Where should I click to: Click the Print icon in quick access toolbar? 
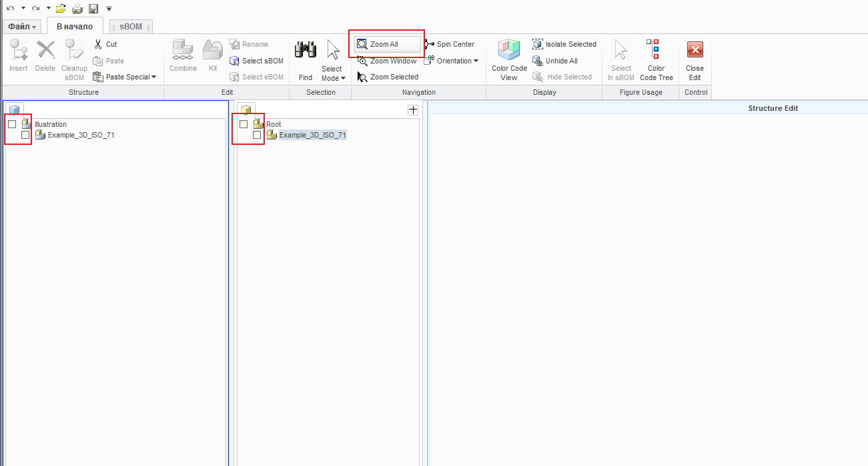tap(77, 8)
